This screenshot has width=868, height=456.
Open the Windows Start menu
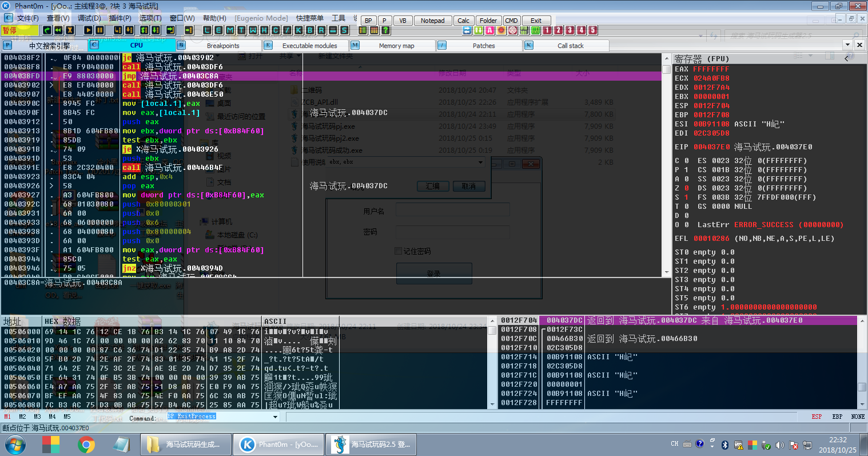15,444
